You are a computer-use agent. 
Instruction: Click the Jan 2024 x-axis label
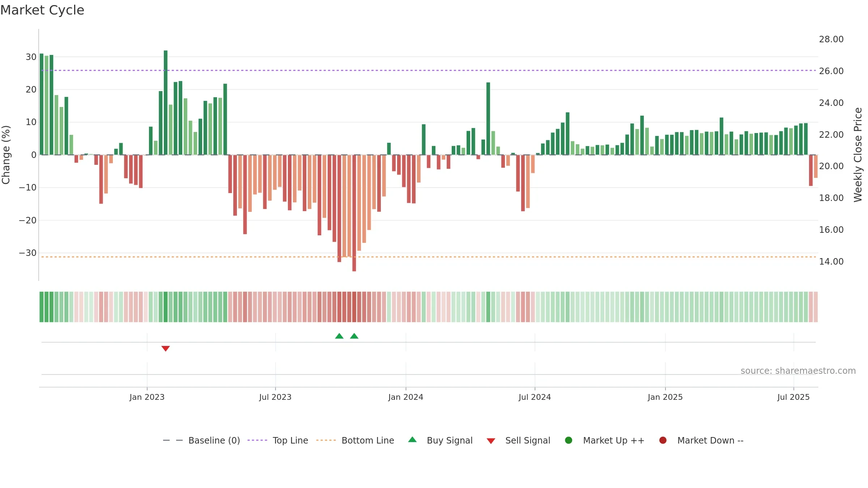406,397
